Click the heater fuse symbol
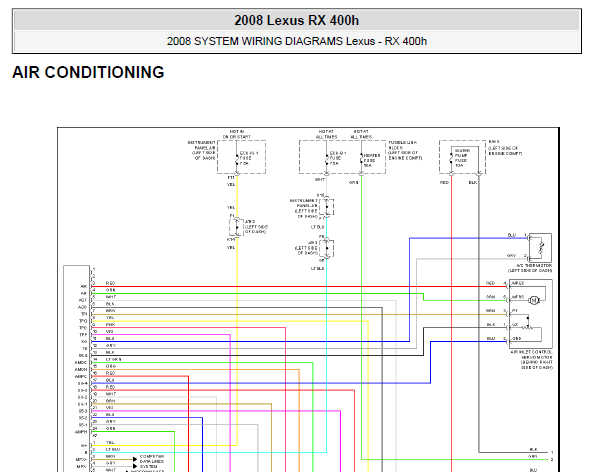605x472 pixels. point(361,159)
